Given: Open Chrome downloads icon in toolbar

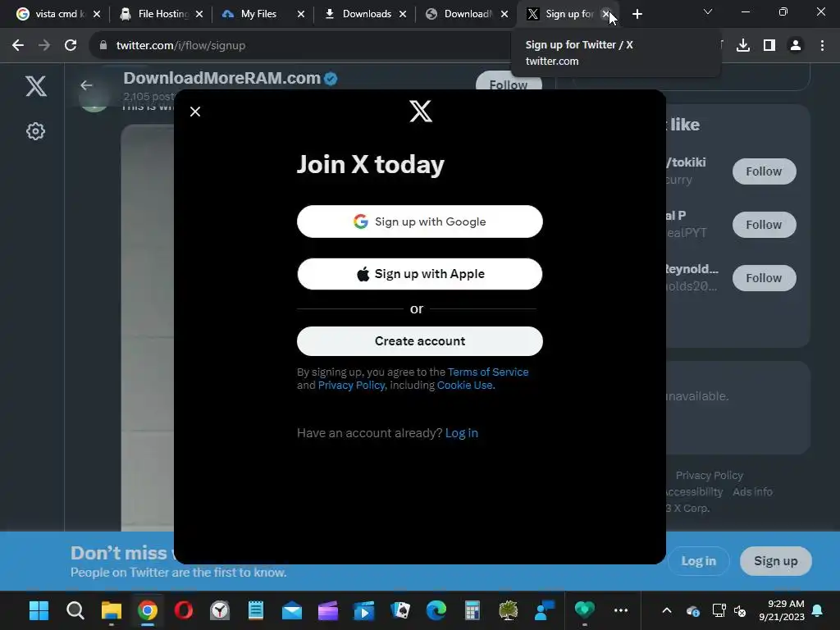Looking at the screenshot, I should point(743,46).
